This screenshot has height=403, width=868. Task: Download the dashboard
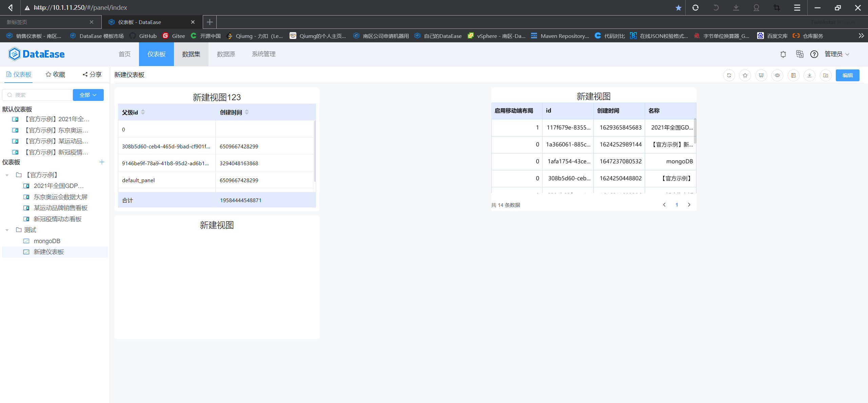pos(810,75)
